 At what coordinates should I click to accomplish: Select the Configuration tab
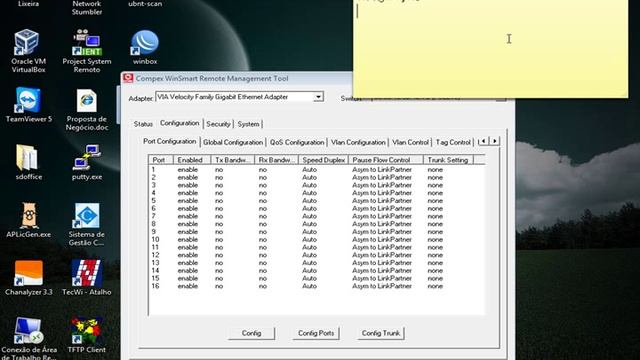[x=180, y=123]
